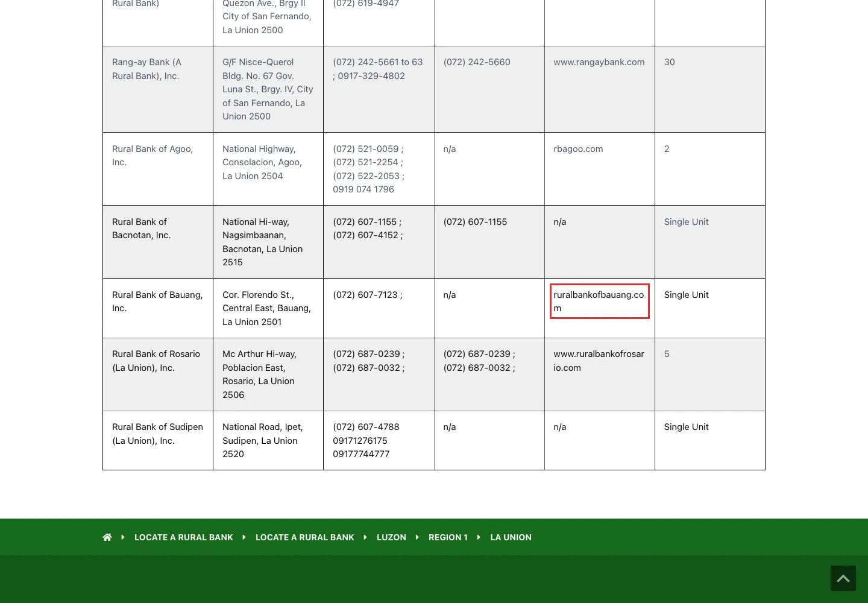Screen dimensions: 868x603
Task: Click Bauang phone (072) 607-7123
Action: (368, 295)
